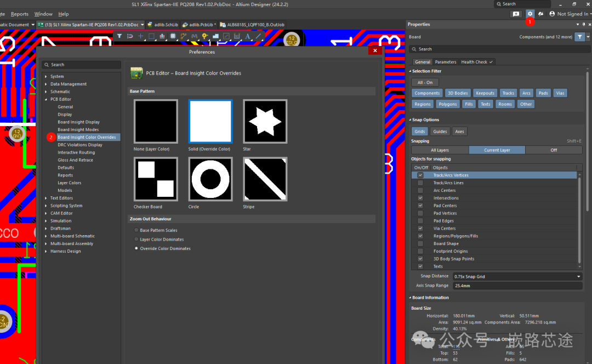
Task: Expand the Text Editors tree node
Action: coord(46,198)
